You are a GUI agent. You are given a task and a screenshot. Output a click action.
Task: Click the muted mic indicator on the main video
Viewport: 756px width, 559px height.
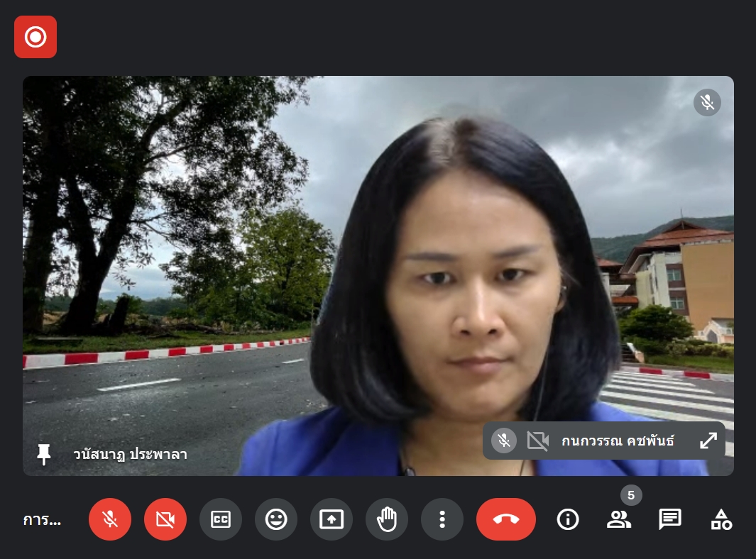tap(707, 103)
